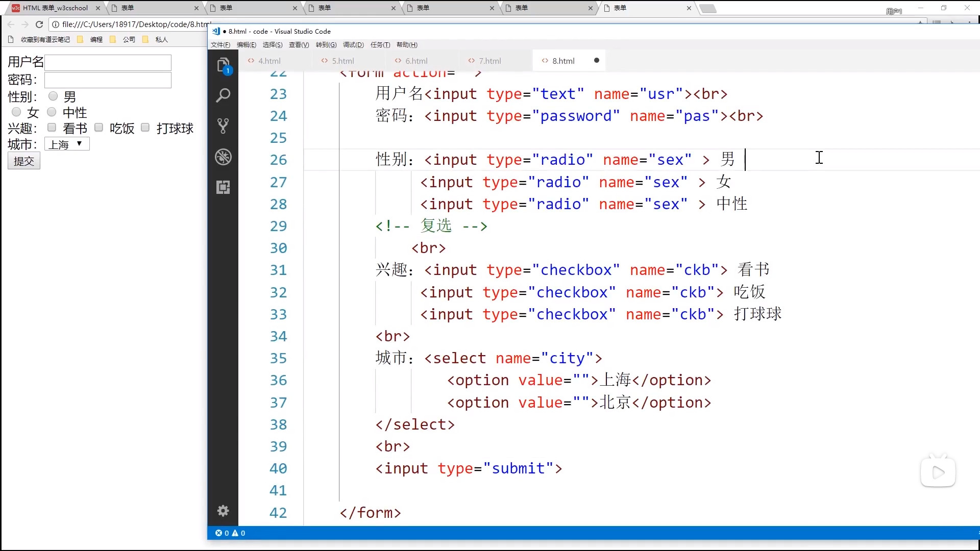Check the 看书 checkbox
Viewport: 980px width, 551px height.
pos(52,128)
